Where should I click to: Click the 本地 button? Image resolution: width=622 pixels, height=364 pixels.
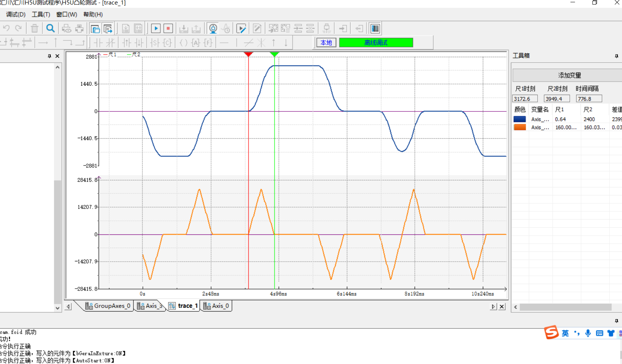coord(326,42)
